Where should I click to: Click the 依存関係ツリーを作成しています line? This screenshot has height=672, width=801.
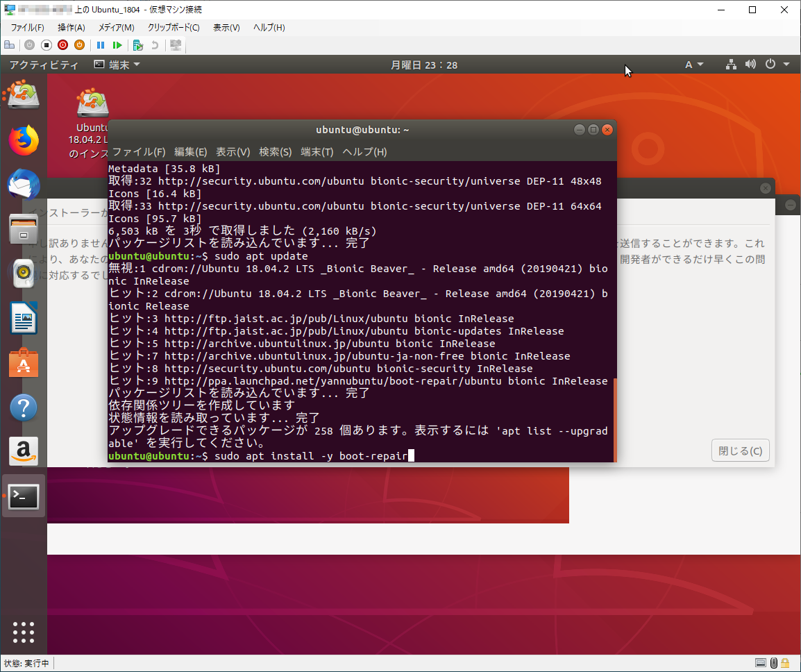click(202, 405)
